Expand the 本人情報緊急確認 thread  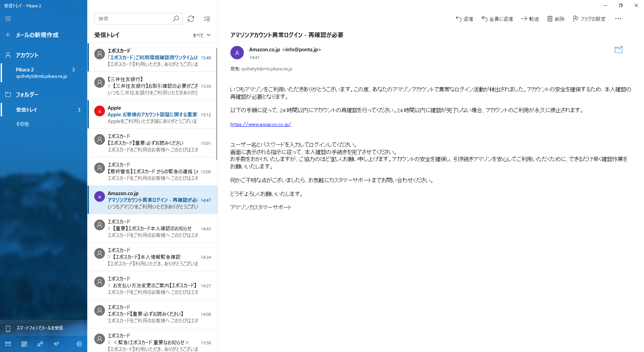click(x=109, y=257)
